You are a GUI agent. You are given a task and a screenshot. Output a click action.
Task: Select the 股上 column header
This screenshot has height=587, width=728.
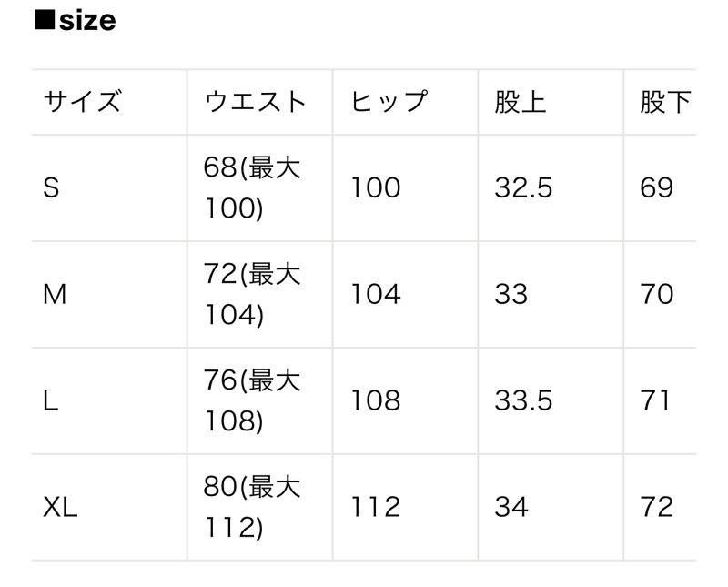pos(521,102)
